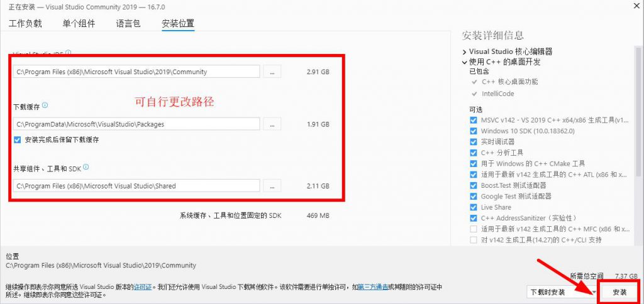Open the 下载时安装 dropdown
Screen dimensions: 644x304
(x=562, y=292)
